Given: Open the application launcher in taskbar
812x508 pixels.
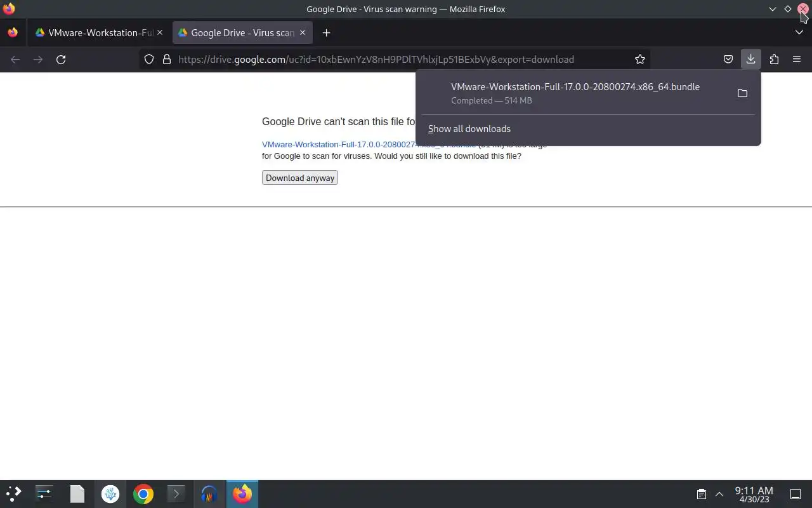Looking at the screenshot, I should pyautogui.click(x=14, y=493).
